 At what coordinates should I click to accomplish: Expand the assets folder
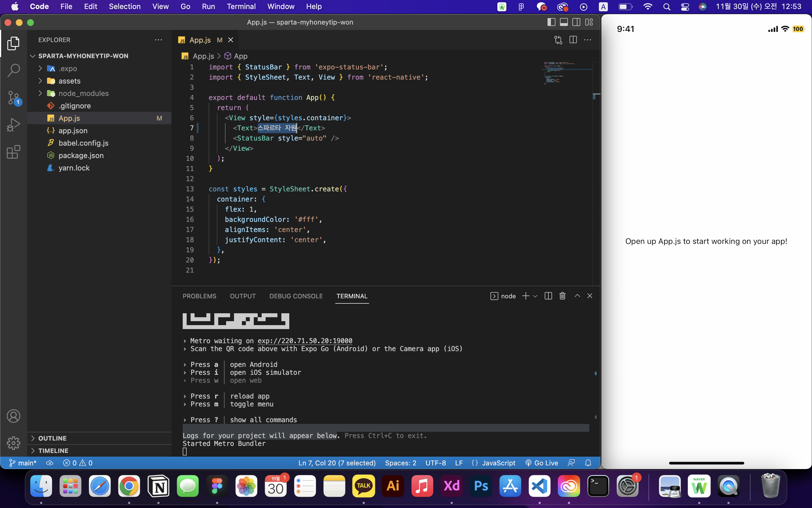tap(40, 81)
